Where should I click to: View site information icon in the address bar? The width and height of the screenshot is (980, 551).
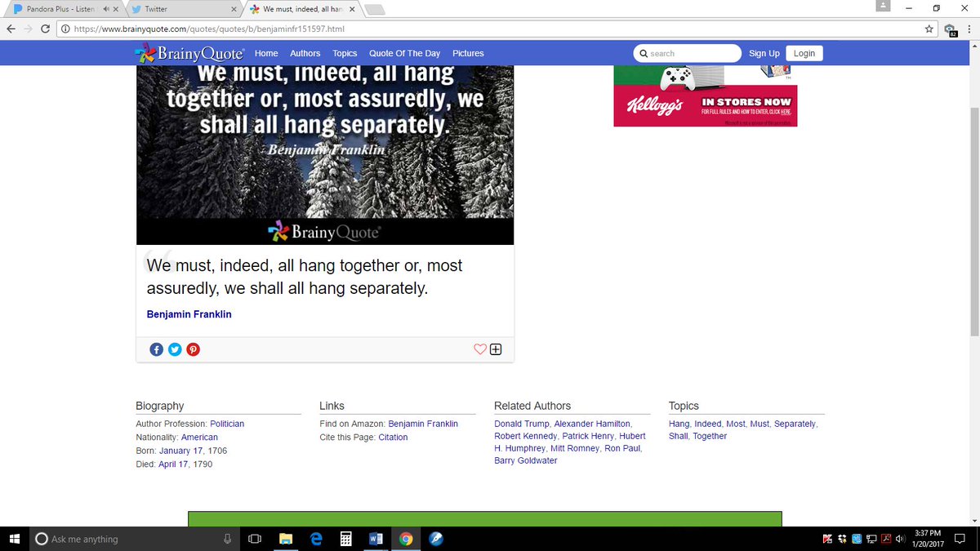coord(66,29)
